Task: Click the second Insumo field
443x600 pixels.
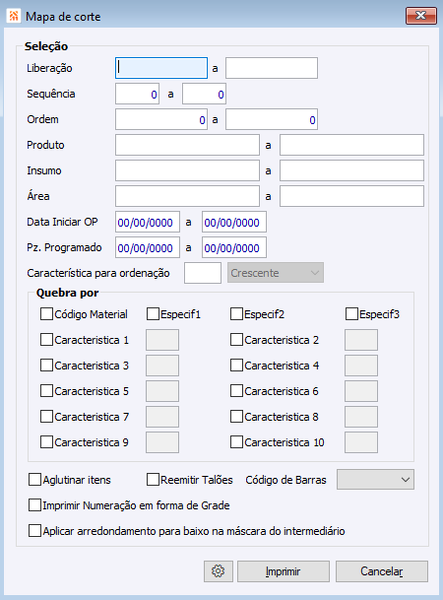Action: [352, 171]
